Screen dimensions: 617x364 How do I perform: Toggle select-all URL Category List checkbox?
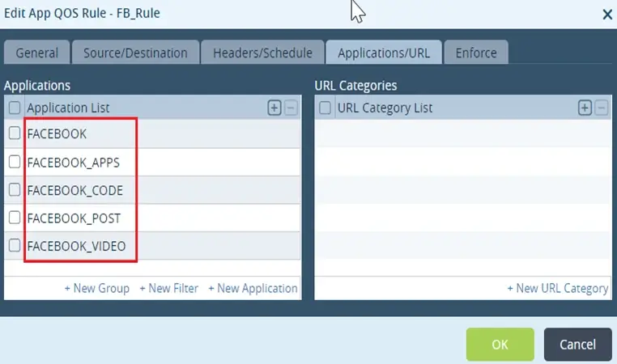pyautogui.click(x=326, y=108)
